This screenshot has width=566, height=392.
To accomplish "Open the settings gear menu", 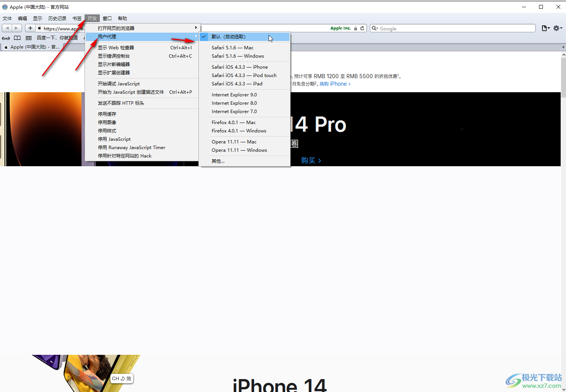I will 557,28.
